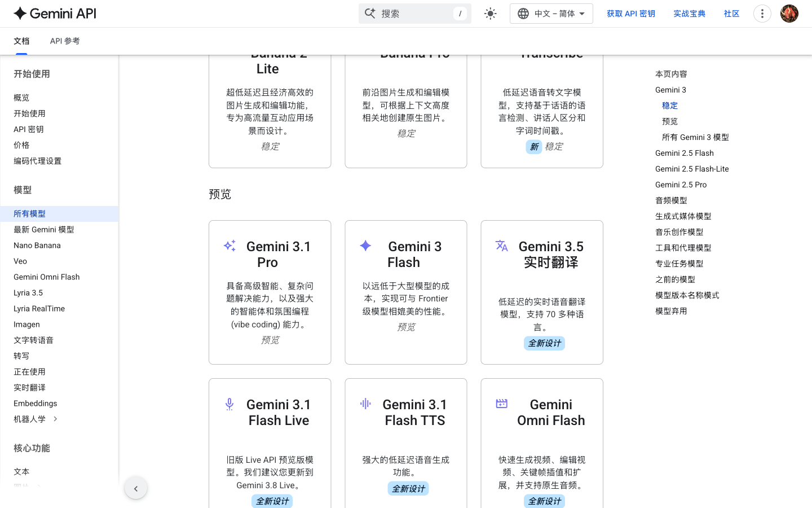Expand the 机器人学 sidebar section
This screenshot has height=508, width=812.
tap(55, 419)
